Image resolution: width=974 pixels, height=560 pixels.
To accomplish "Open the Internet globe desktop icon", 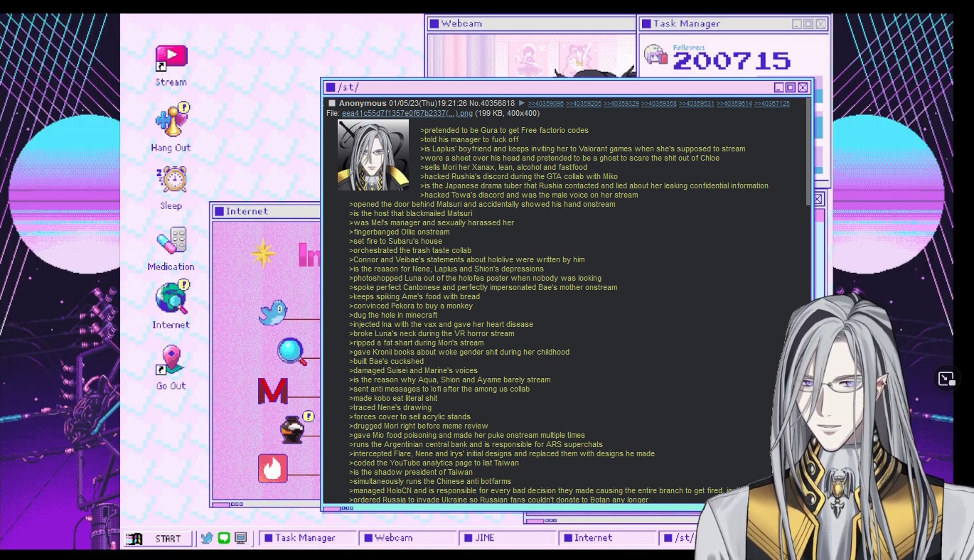I will (x=171, y=297).
